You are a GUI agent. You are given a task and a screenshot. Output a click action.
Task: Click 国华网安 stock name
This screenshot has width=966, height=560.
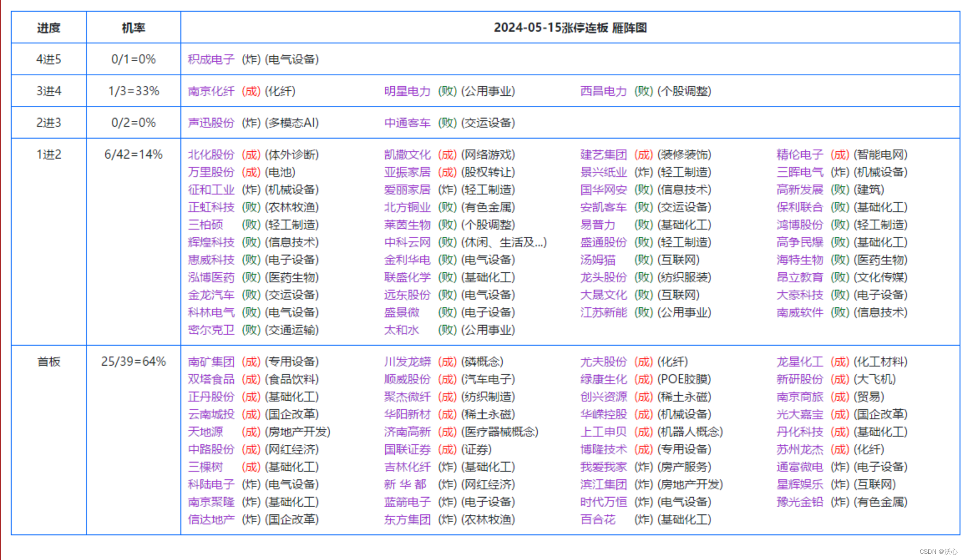pyautogui.click(x=604, y=189)
